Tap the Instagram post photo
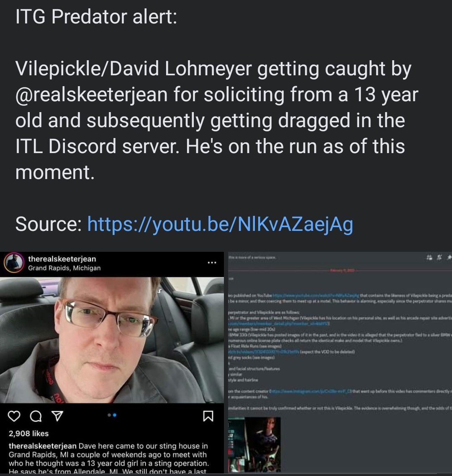452x476 pixels. [x=112, y=340]
